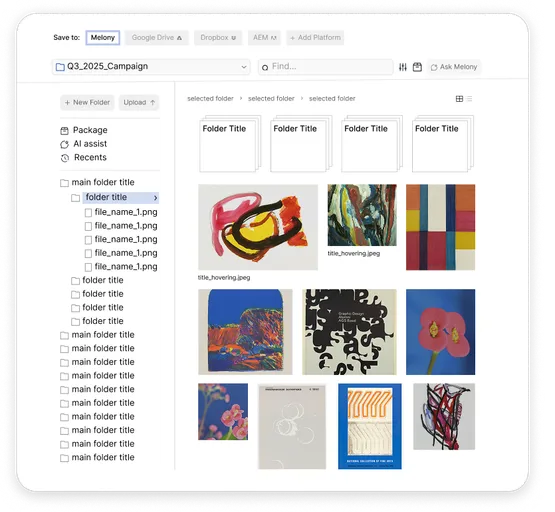Image resolution: width=555 pixels, height=512 pixels.
Task: Click the Find search field
Action: point(326,67)
